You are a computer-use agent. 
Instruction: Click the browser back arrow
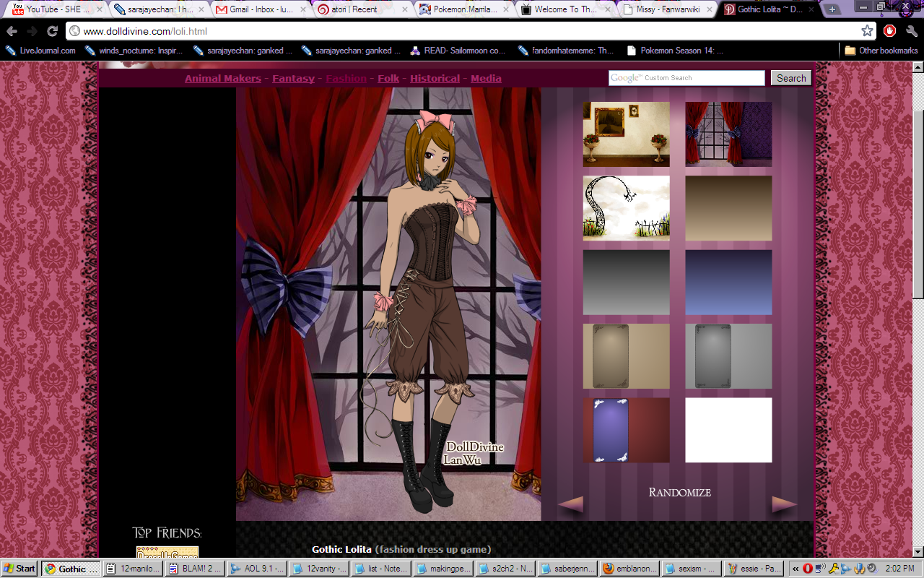click(12, 31)
